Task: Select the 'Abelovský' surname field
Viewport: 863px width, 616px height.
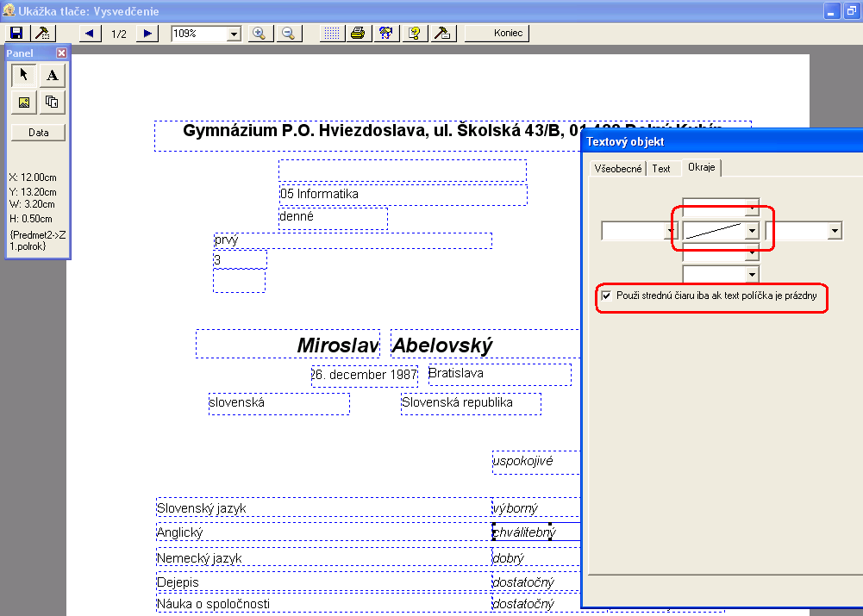Action: pos(485,344)
